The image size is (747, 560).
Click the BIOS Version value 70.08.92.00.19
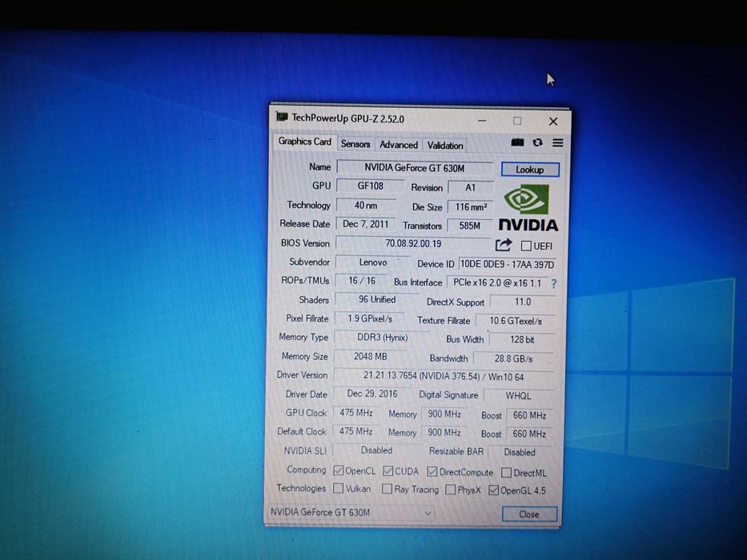(413, 243)
